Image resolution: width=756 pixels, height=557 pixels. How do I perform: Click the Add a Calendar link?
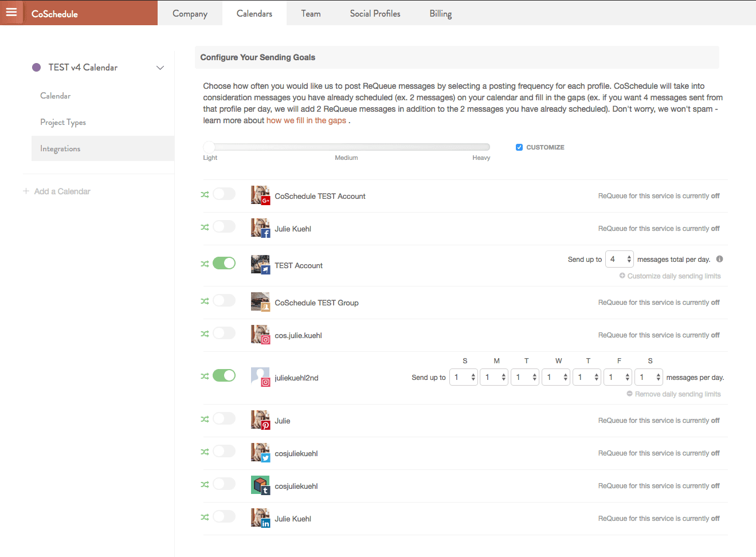57,191
